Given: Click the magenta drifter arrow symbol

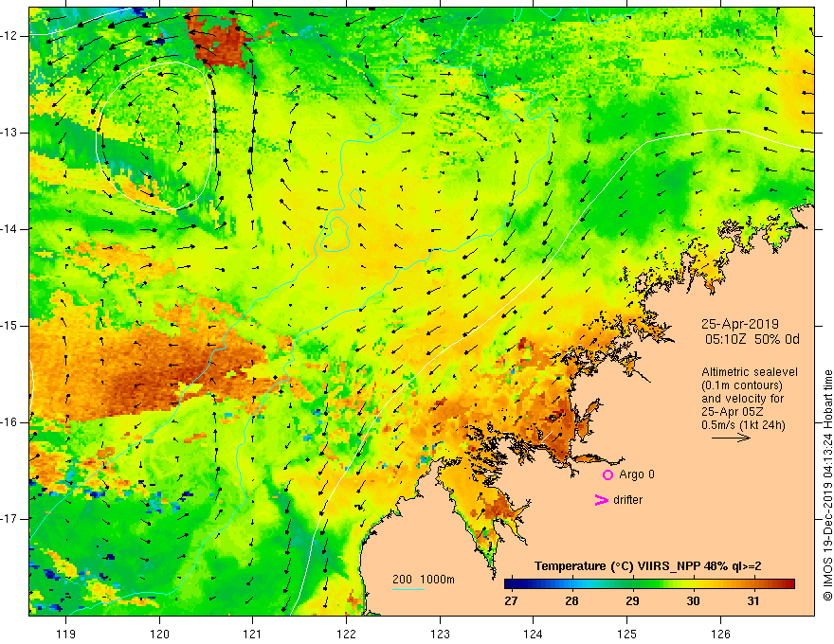Looking at the screenshot, I should click(602, 500).
